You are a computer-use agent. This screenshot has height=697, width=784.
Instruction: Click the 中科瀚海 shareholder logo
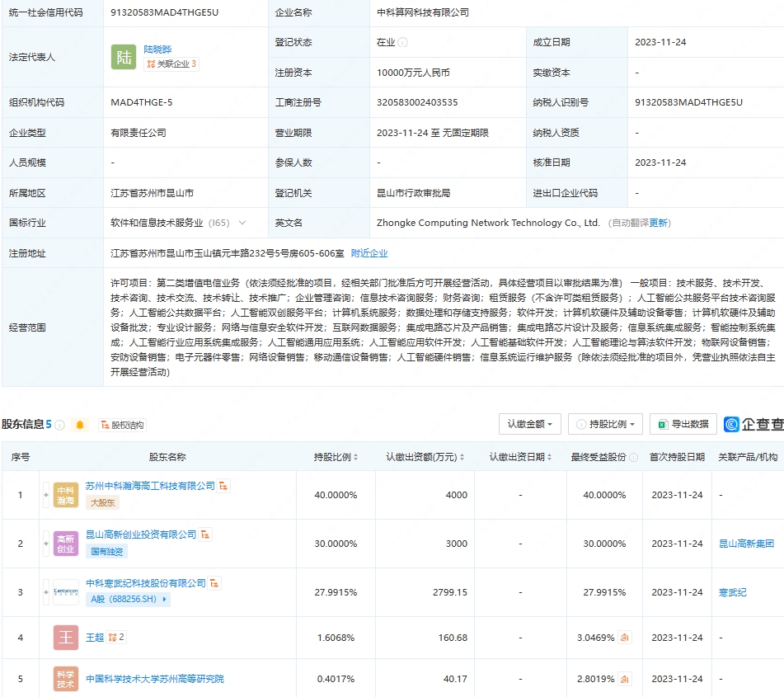pos(66,495)
